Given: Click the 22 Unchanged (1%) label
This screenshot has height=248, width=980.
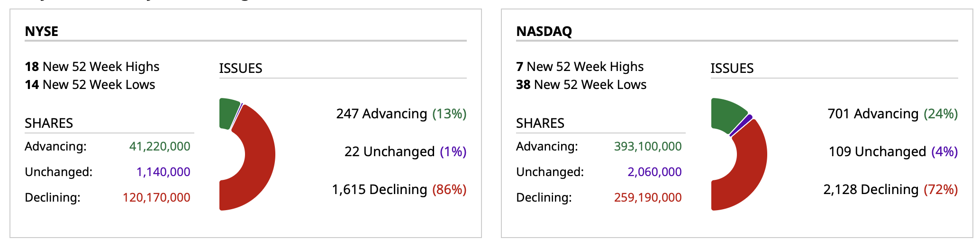Looking at the screenshot, I should pos(405,152).
